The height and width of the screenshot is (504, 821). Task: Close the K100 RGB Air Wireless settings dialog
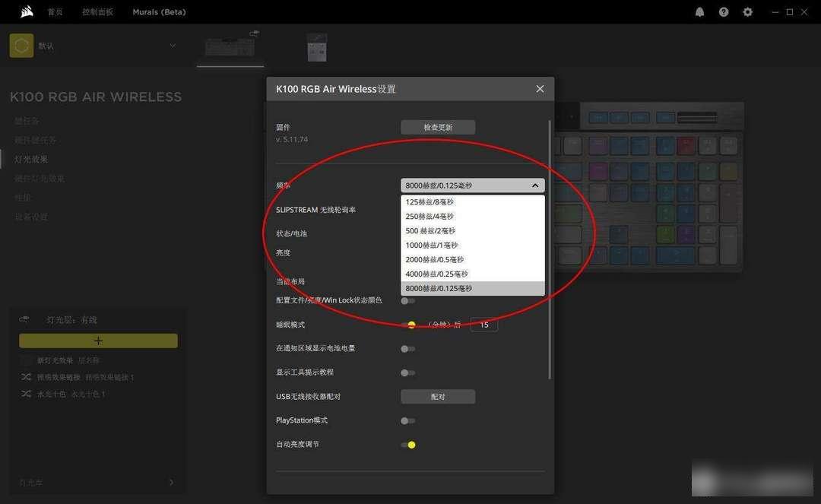click(x=540, y=89)
